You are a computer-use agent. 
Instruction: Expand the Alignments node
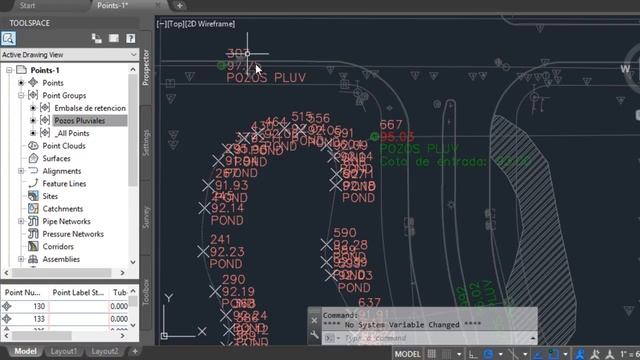coord(21,171)
